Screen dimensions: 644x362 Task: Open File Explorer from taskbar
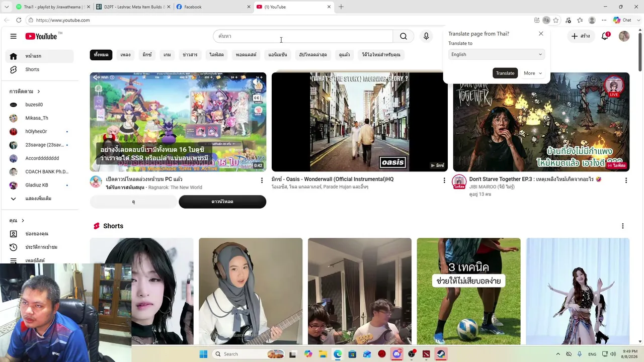pyautogui.click(x=323, y=354)
